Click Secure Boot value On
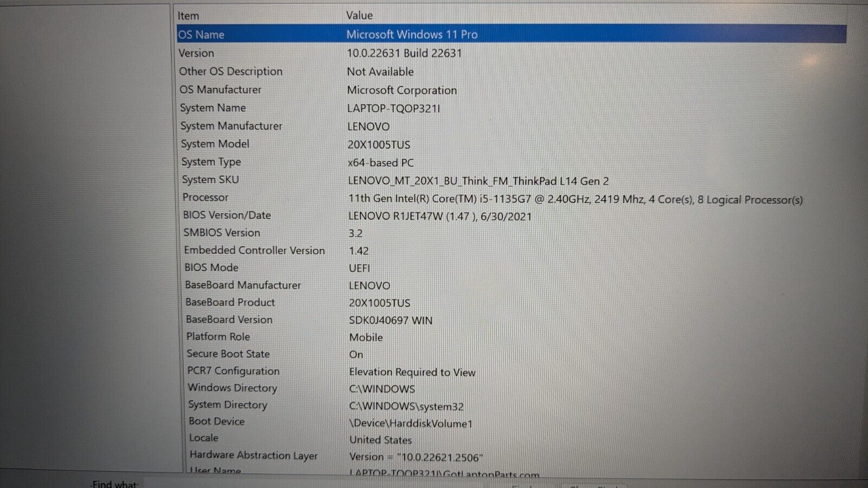868x488 pixels. pyautogui.click(x=356, y=355)
